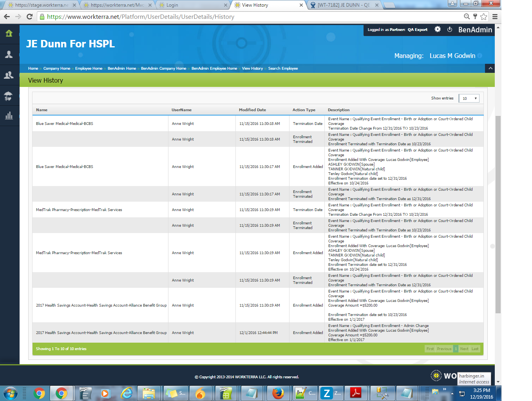The image size is (532, 401).
Task: Launch Firefox from the taskbar
Action: (278, 393)
